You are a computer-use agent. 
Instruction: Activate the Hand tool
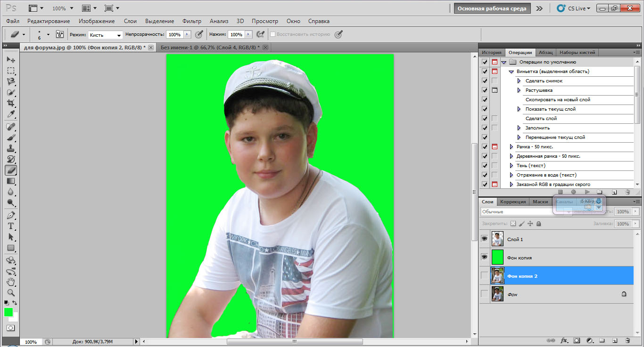[x=11, y=282]
